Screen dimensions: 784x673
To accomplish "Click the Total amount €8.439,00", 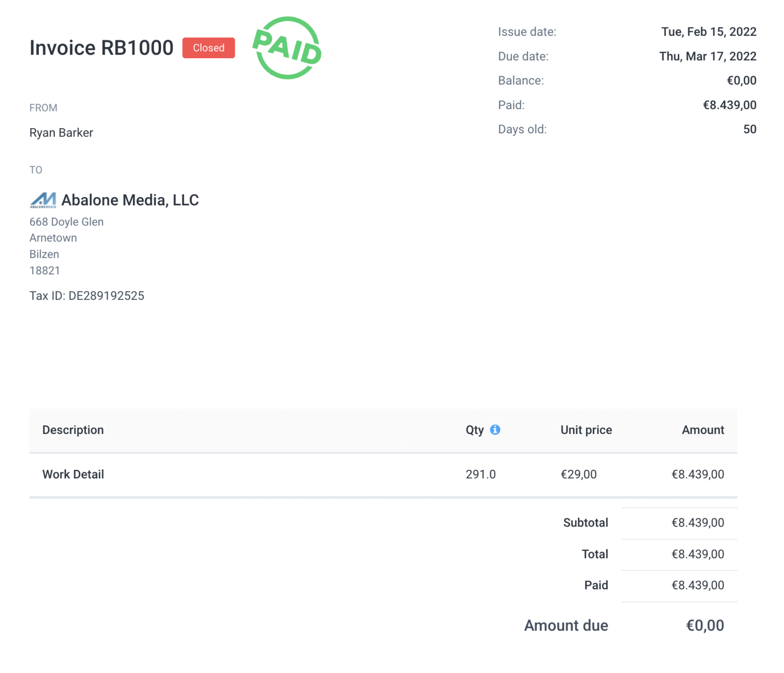I will (x=698, y=554).
